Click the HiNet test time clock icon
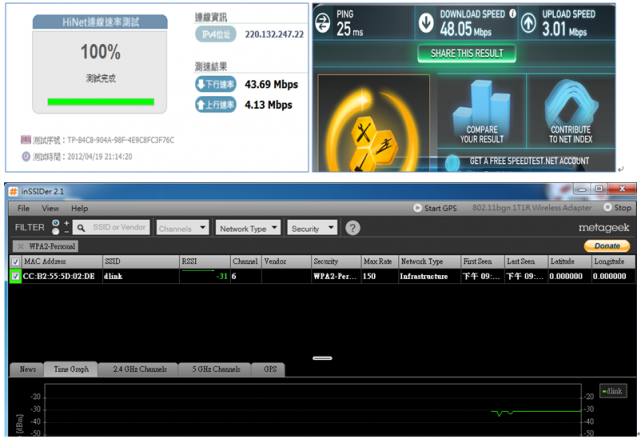 (x=26, y=156)
